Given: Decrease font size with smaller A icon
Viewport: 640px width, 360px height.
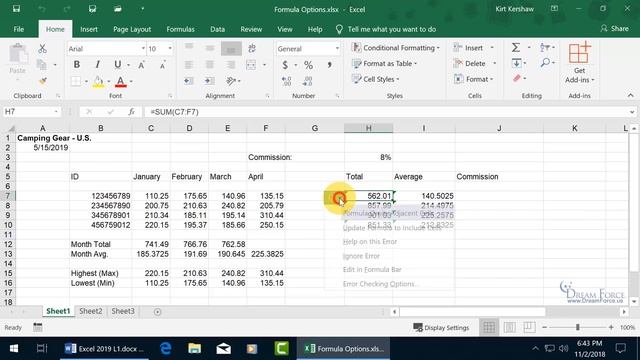Looking at the screenshot, I should coord(162,65).
